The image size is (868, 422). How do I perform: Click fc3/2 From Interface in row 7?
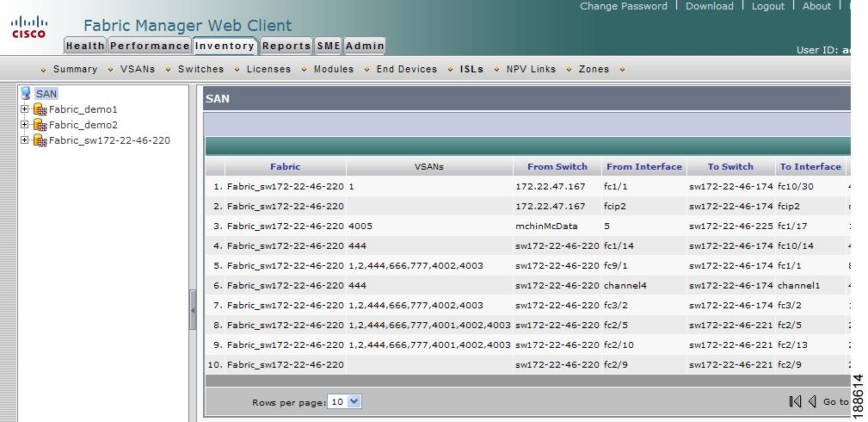pyautogui.click(x=616, y=305)
